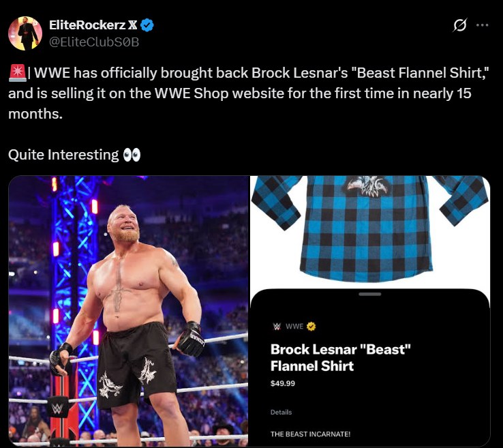Click the bottom sheet drag handle bar
Viewport: 503px width, 448px height.
click(370, 294)
